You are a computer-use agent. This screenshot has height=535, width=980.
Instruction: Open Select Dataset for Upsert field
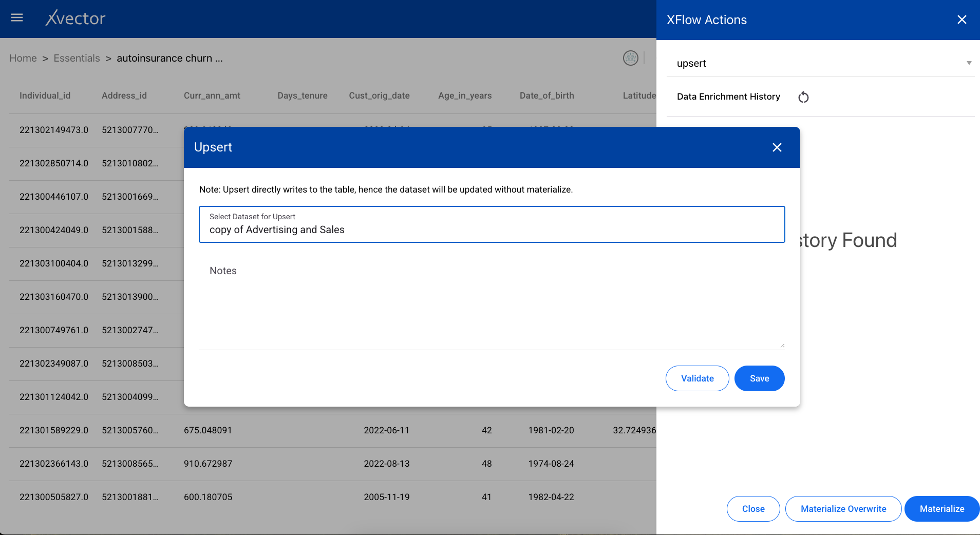point(492,224)
